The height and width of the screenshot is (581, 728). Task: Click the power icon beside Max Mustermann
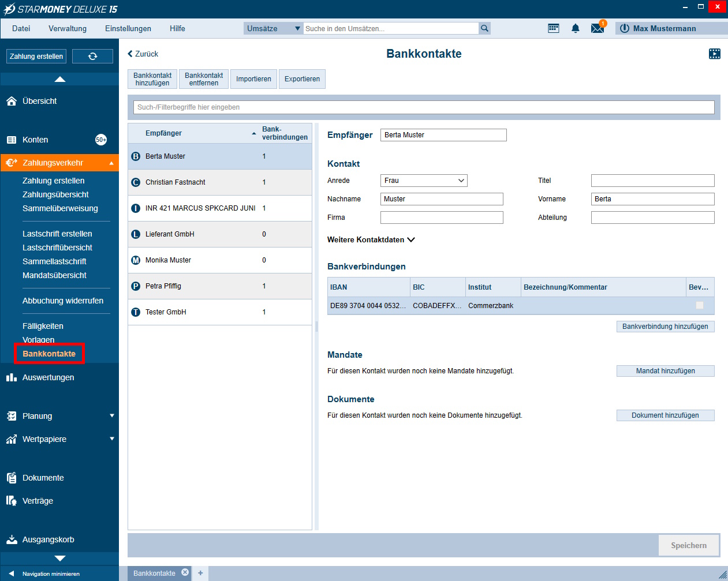click(624, 28)
